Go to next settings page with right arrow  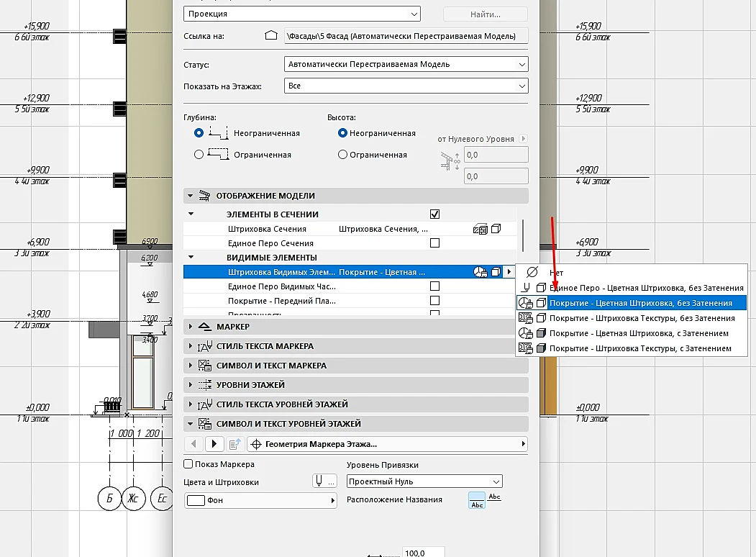214,444
